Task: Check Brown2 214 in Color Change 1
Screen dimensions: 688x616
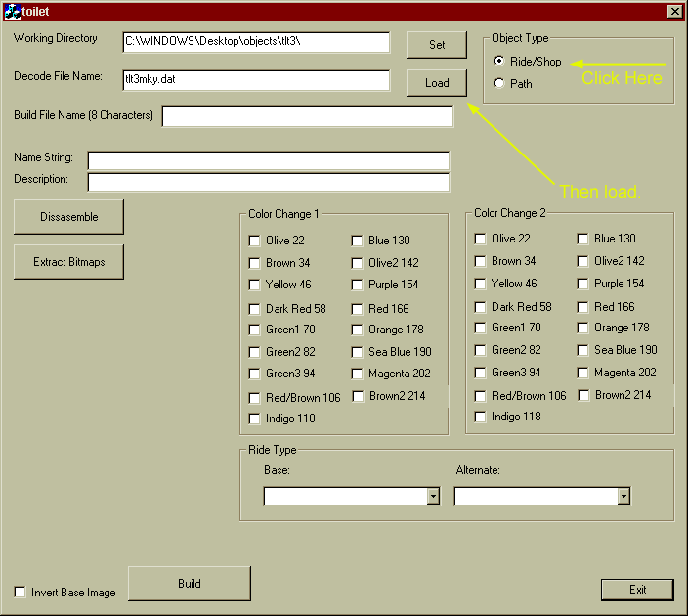Action: [358, 396]
